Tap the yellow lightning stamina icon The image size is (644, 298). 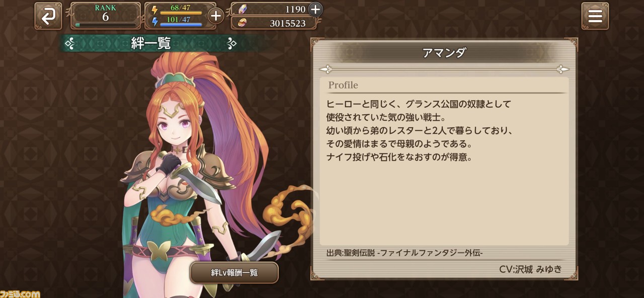tap(154, 10)
